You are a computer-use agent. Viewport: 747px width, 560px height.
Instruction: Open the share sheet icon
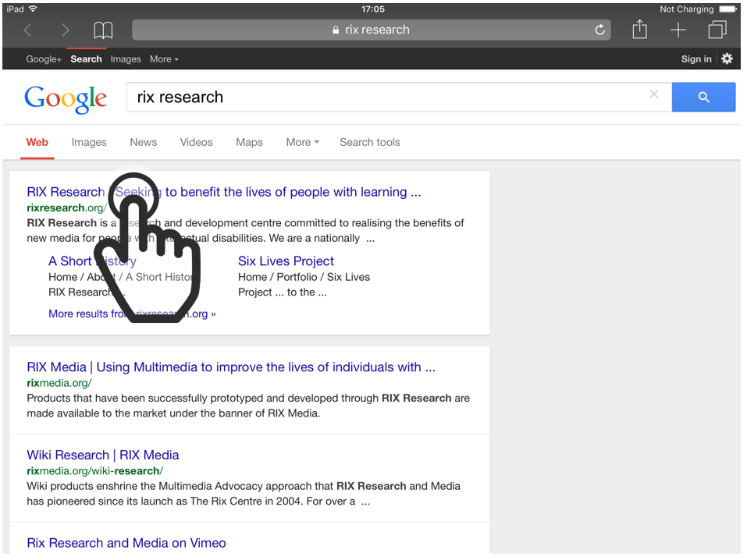(x=639, y=29)
